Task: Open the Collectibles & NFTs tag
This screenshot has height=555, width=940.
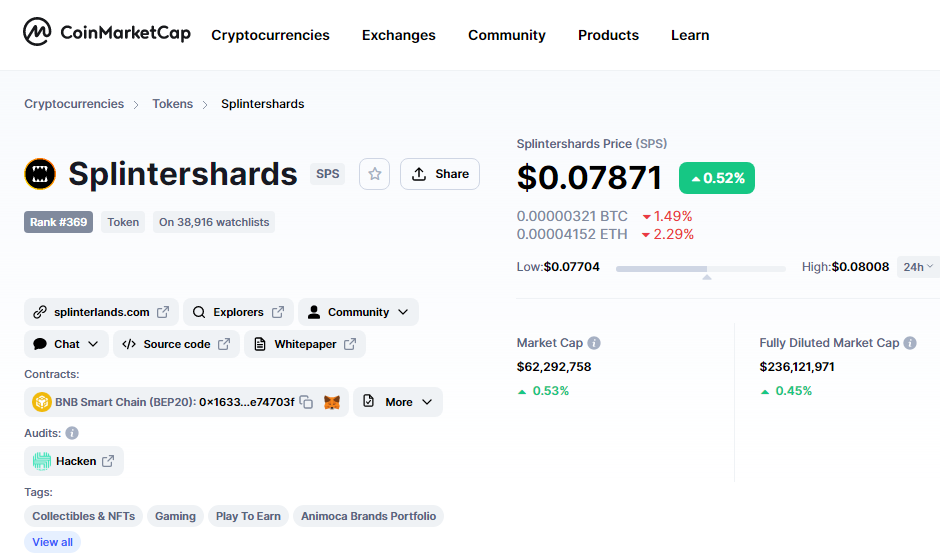Action: (x=83, y=516)
